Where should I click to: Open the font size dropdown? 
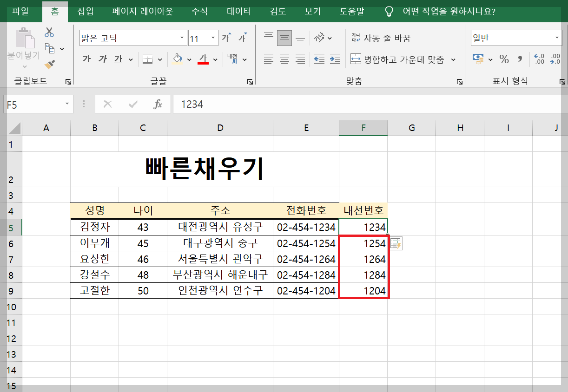pyautogui.click(x=212, y=37)
